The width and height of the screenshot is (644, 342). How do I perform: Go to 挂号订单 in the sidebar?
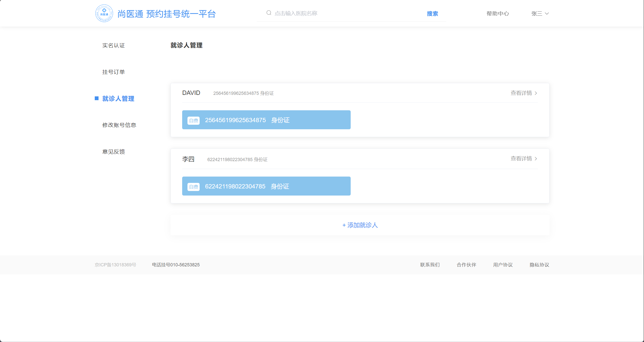(x=113, y=72)
